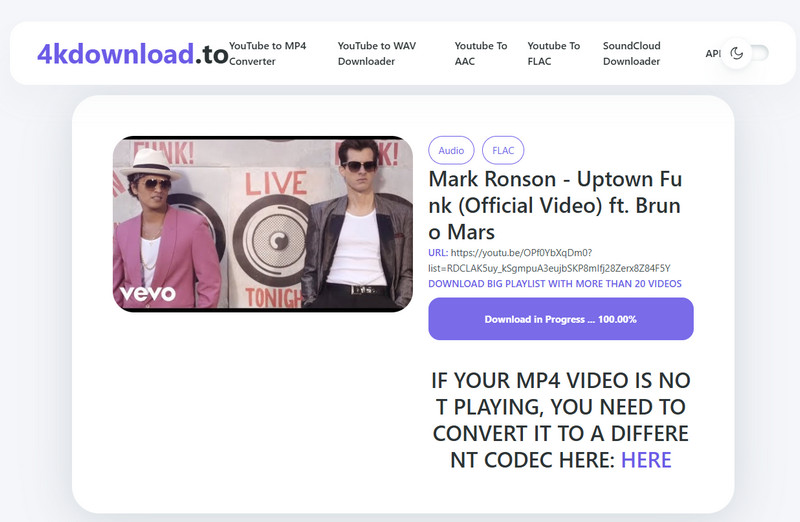Click the MP4 video not playing notice
This screenshot has width=800, height=522.
561,420
